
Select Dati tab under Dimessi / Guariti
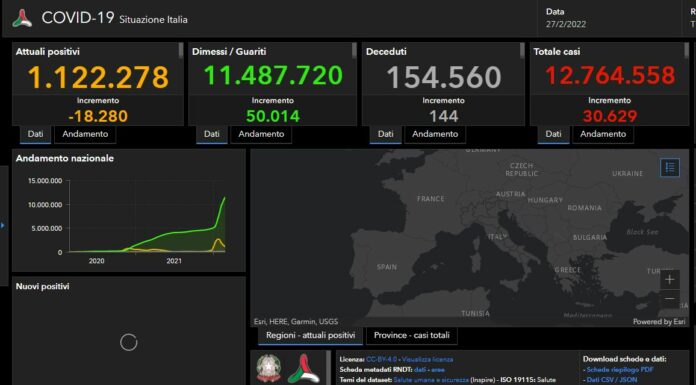click(x=212, y=134)
